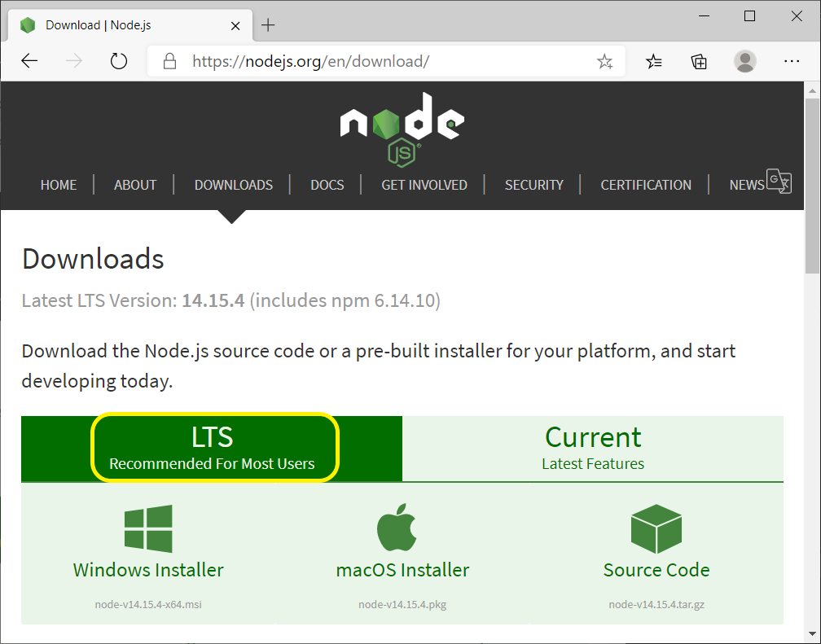This screenshot has width=821, height=644.
Task: Open the Collections icon
Action: pos(699,62)
